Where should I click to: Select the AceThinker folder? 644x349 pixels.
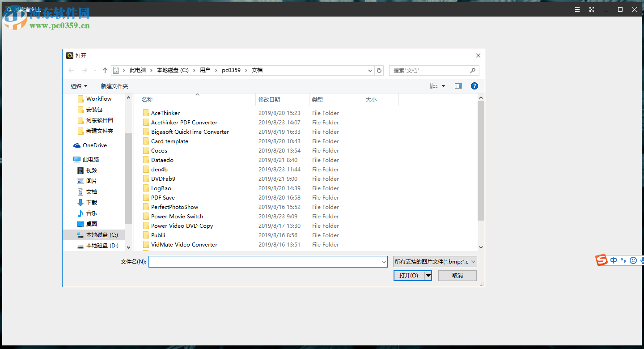coord(161,113)
